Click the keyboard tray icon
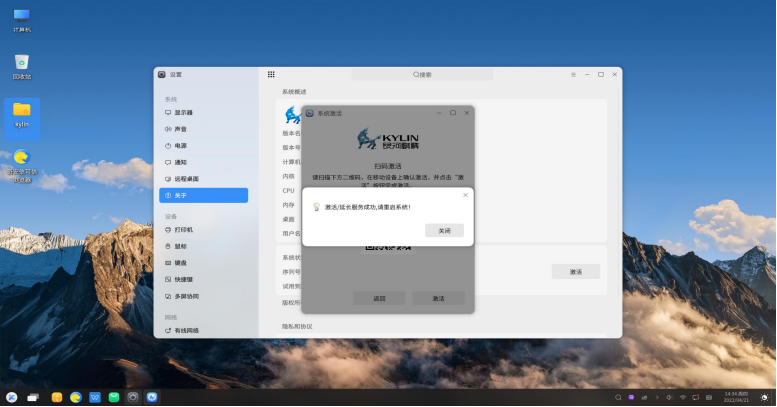 click(709, 397)
